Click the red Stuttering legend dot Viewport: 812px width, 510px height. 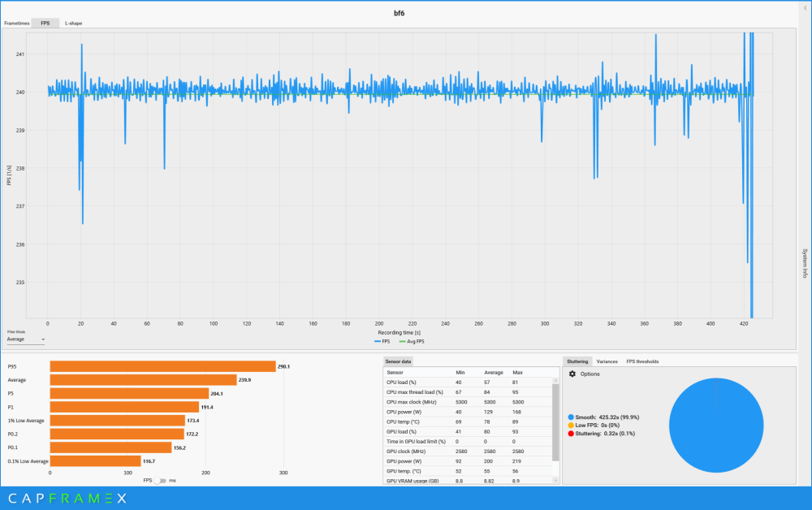[x=571, y=434]
